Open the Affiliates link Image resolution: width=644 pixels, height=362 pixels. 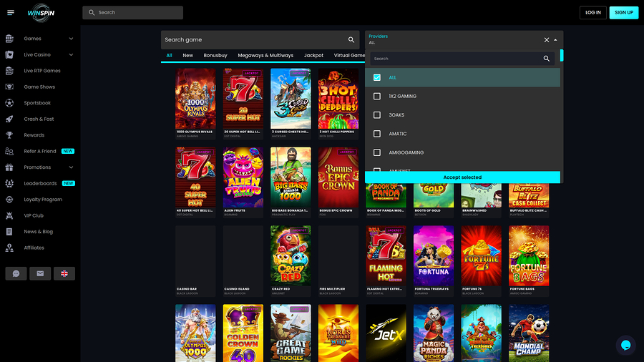click(x=34, y=248)
